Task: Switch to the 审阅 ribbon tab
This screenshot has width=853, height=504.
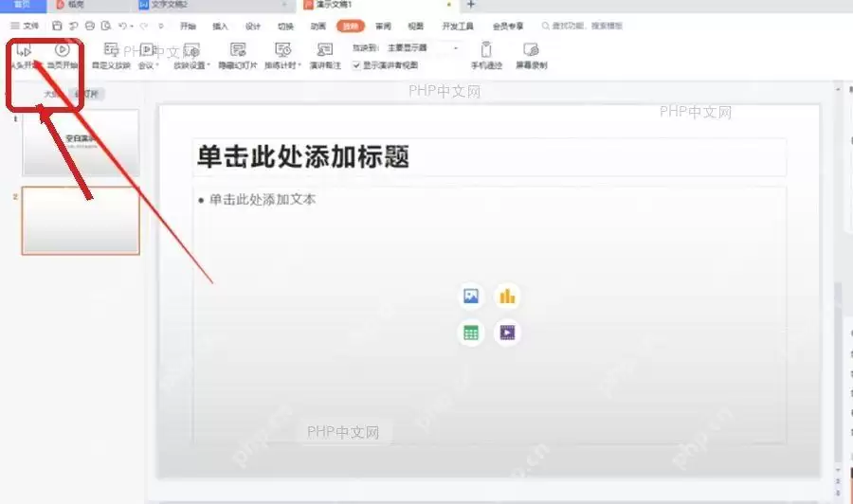Action: (383, 27)
